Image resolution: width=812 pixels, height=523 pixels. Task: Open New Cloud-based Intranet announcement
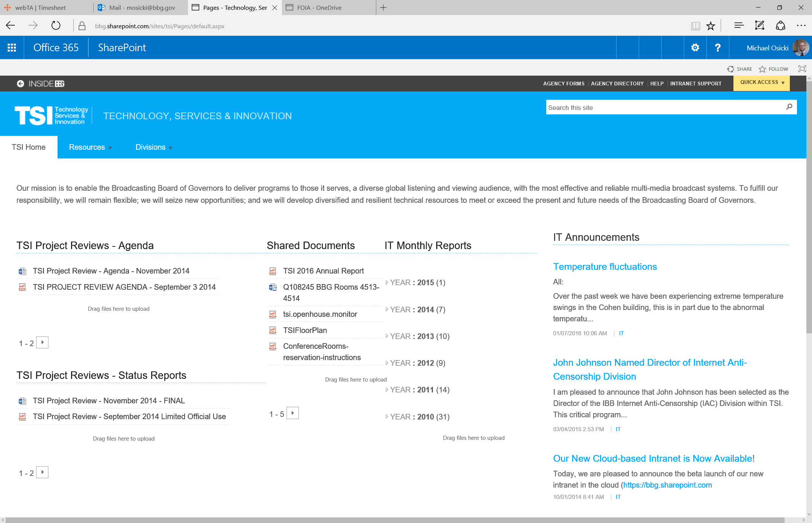coord(654,458)
